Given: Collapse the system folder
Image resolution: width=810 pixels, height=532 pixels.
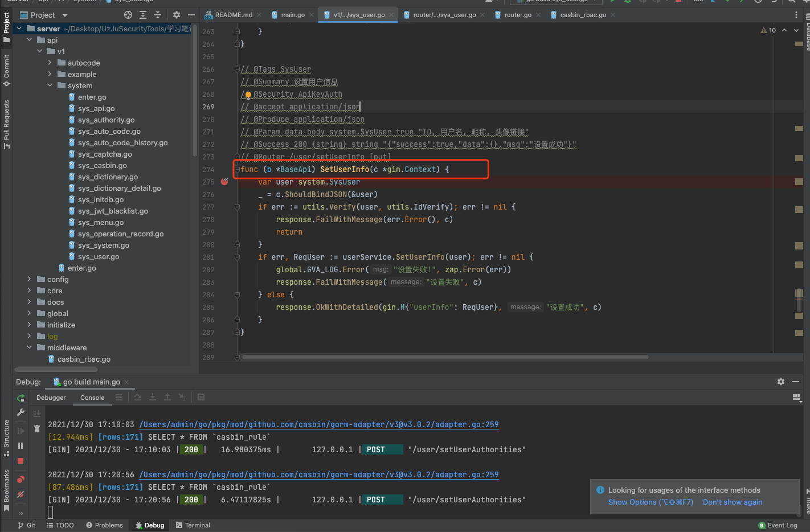Looking at the screenshot, I should 50,85.
